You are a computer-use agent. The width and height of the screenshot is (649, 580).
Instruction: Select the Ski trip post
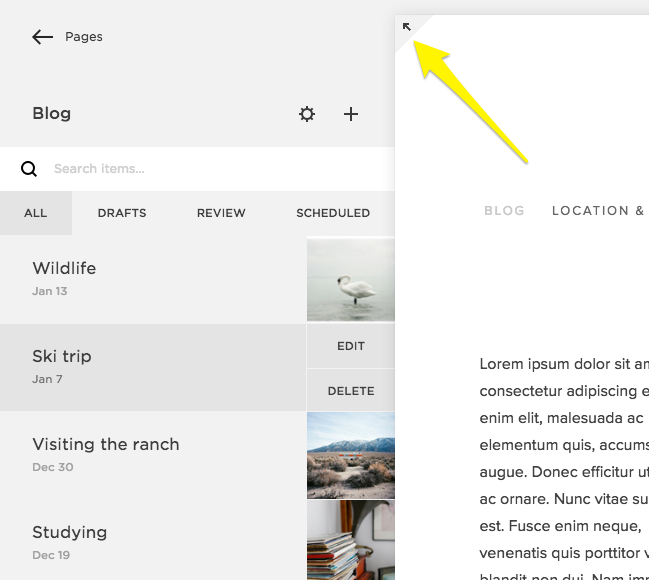pyautogui.click(x=150, y=366)
